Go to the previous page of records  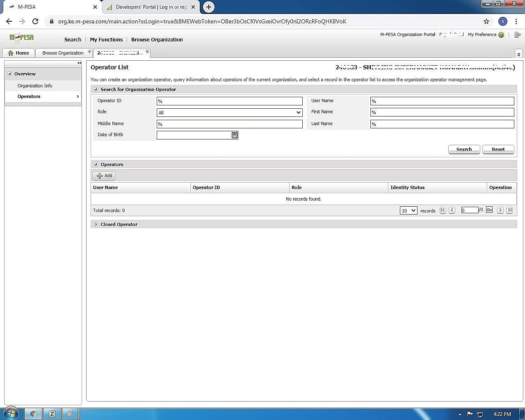[452, 210]
